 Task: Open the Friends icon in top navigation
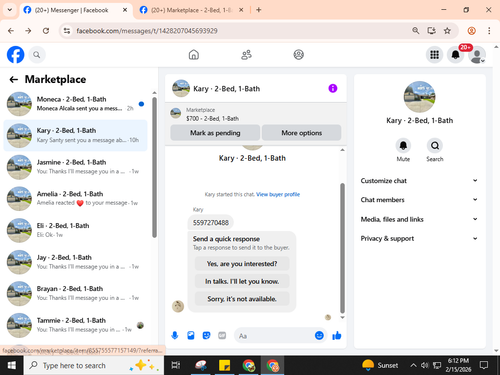coord(246,55)
